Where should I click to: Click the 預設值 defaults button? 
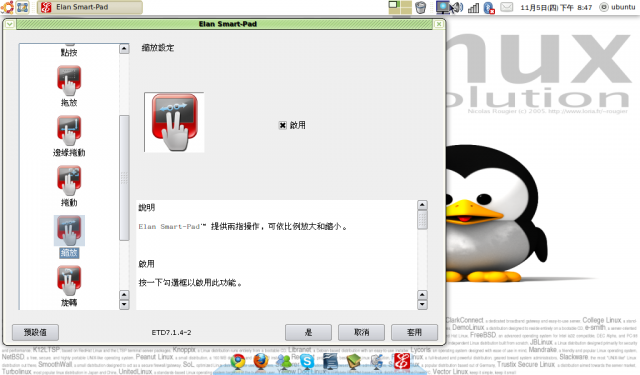click(x=35, y=332)
